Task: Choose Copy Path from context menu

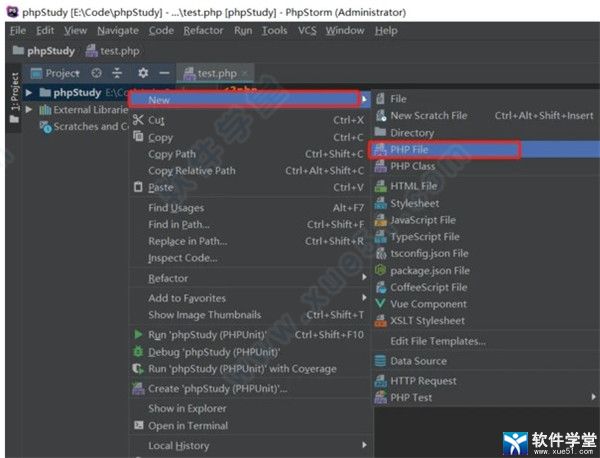Action: coord(172,154)
